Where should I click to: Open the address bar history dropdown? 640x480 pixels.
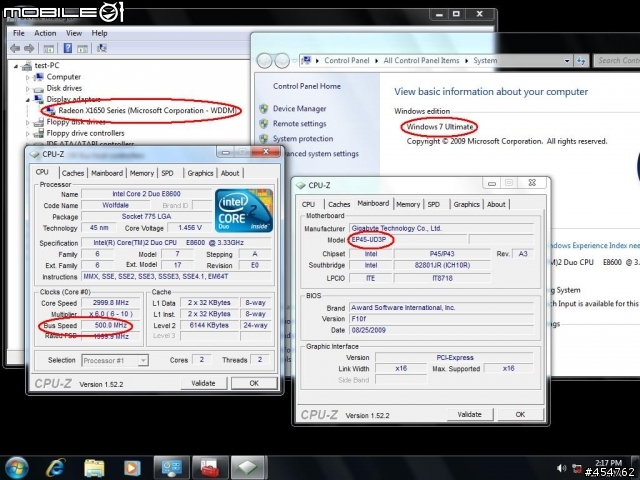pyautogui.click(x=567, y=61)
